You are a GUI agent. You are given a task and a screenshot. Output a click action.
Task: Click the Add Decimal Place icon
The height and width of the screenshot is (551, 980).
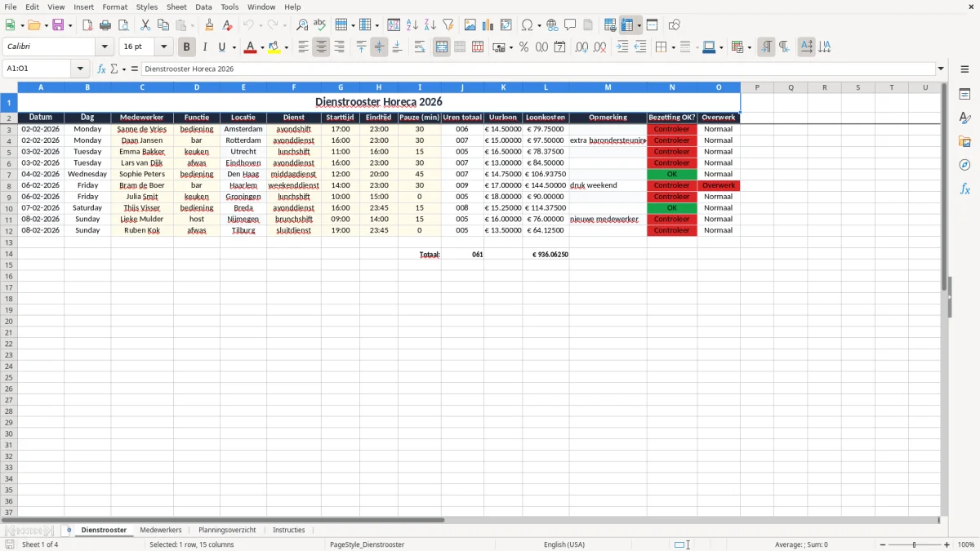tap(582, 47)
